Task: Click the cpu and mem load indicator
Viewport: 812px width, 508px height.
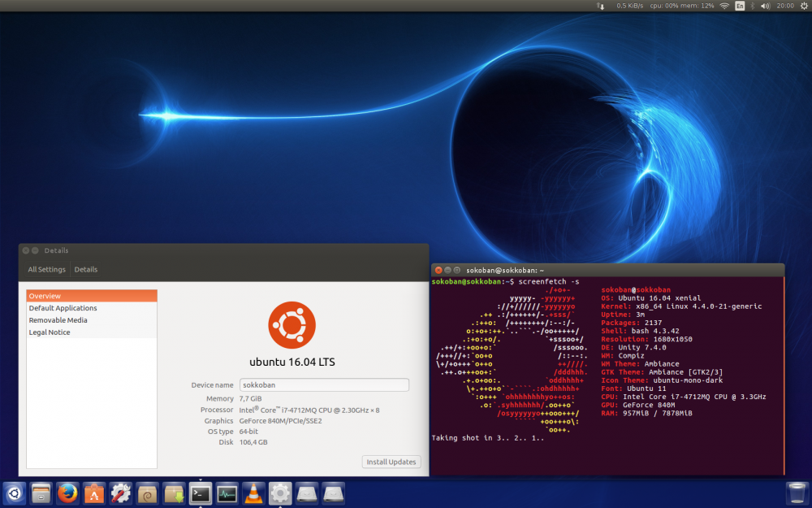Action: click(x=682, y=6)
